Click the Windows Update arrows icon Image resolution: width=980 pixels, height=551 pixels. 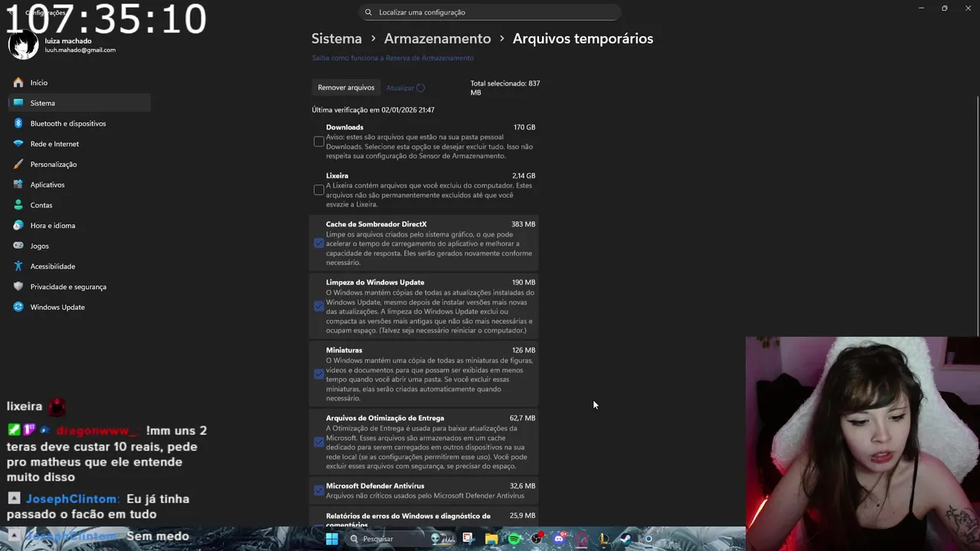click(18, 307)
